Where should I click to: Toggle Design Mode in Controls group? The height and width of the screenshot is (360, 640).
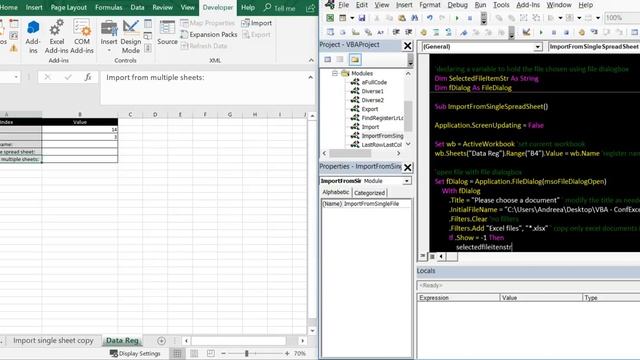pyautogui.click(x=131, y=37)
